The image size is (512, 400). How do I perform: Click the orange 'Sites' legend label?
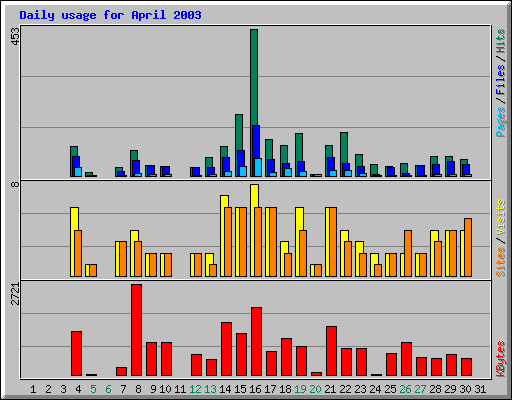(x=500, y=262)
